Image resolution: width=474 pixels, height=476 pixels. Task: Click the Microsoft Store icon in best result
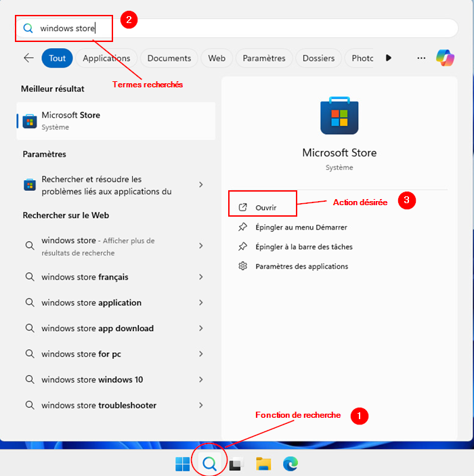pyautogui.click(x=30, y=121)
